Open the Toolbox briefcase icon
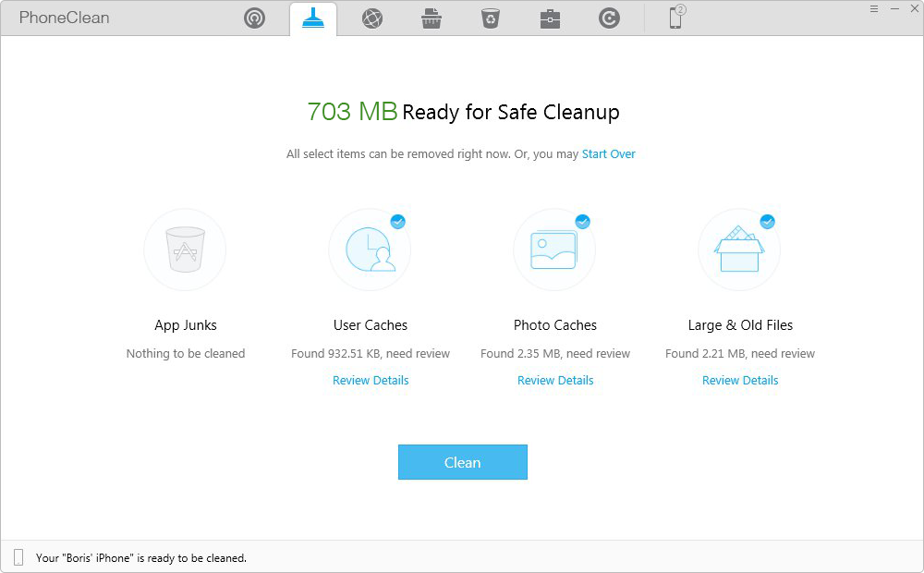Viewport: 924px width, 573px height. click(550, 18)
